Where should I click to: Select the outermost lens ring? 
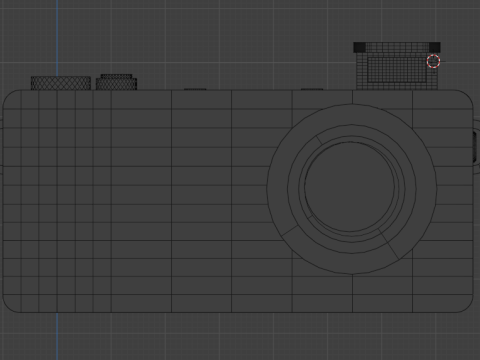tap(352, 189)
